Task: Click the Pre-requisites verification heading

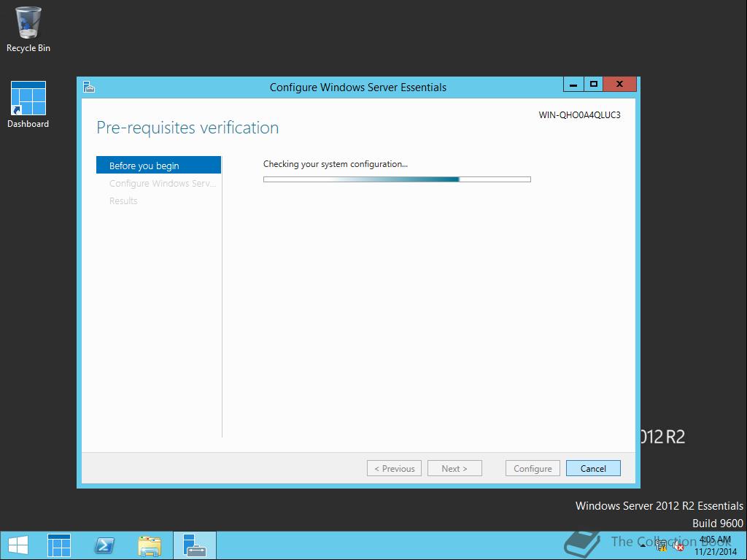Action: point(187,128)
